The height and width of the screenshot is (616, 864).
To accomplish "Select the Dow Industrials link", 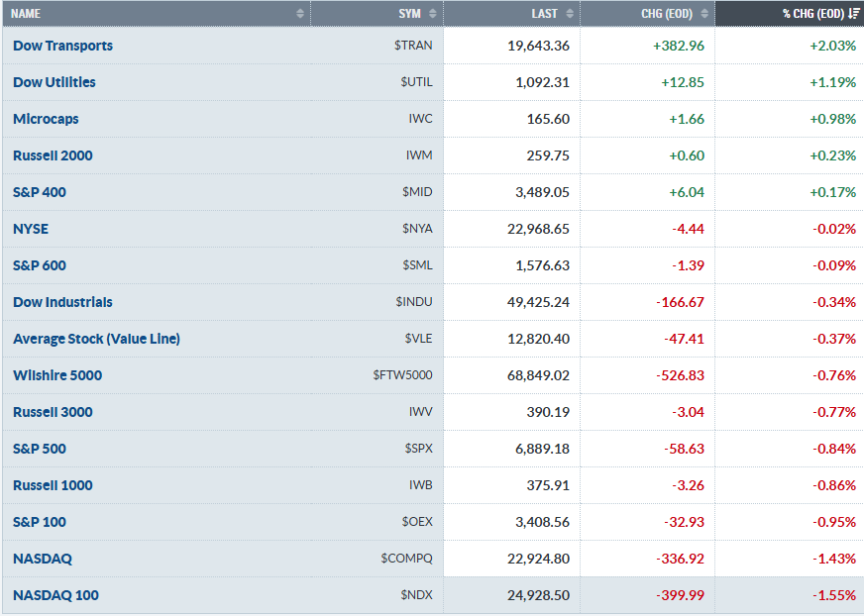I will coord(62,302).
